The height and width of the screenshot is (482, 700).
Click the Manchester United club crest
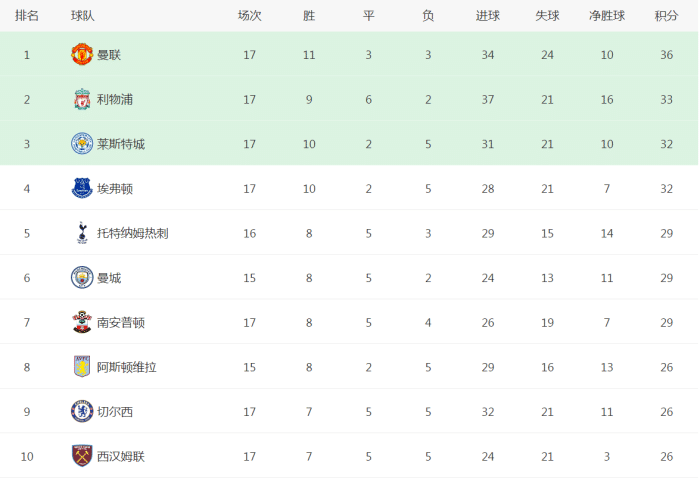coord(82,55)
